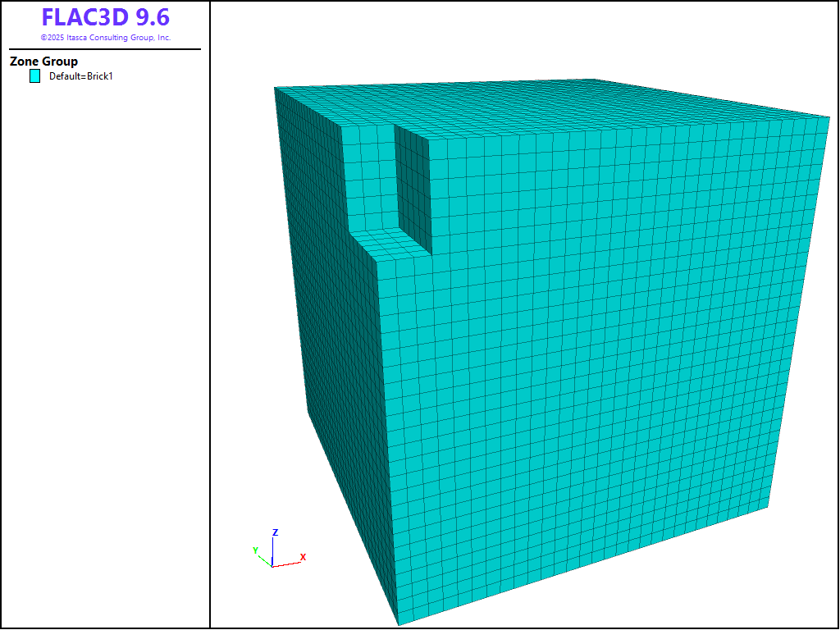Click the green Y axis label
The height and width of the screenshot is (630, 840).
point(255,550)
